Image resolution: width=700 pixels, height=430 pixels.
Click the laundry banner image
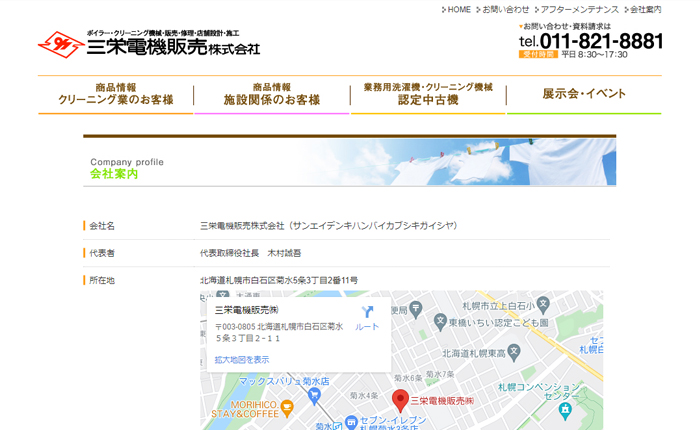click(350, 162)
